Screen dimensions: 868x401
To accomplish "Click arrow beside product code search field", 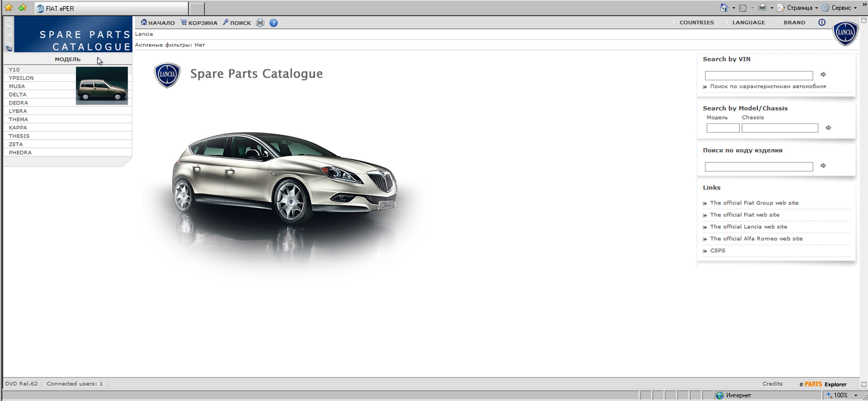I will coord(823,166).
